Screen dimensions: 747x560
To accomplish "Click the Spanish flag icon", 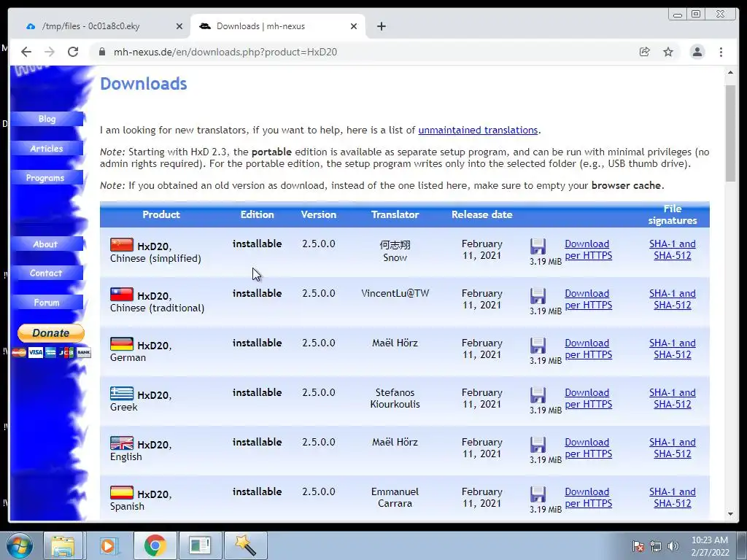I will [x=122, y=492].
